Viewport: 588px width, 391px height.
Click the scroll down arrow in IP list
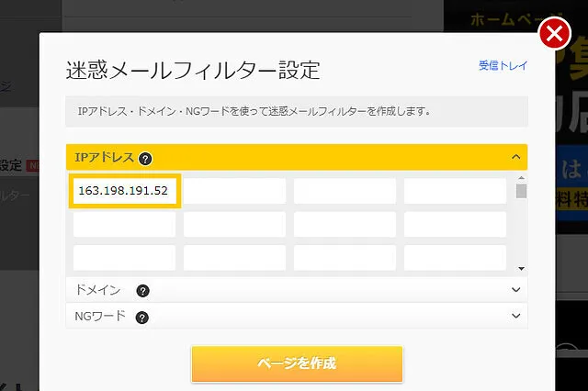click(521, 268)
